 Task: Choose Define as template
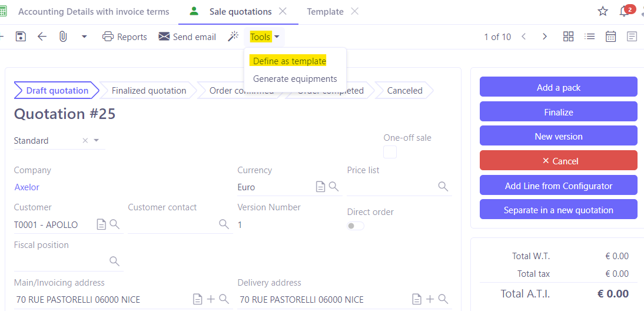click(290, 61)
